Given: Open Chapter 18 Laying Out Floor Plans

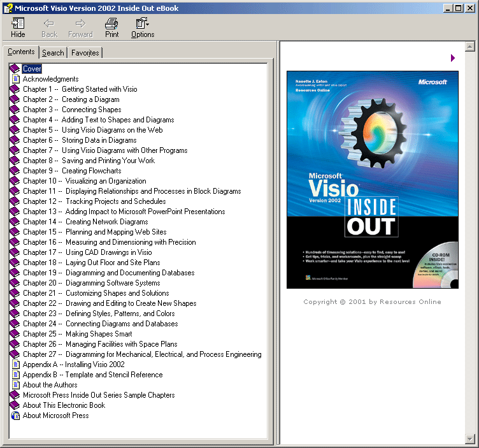Looking at the screenshot, I should pyautogui.click(x=92, y=262).
